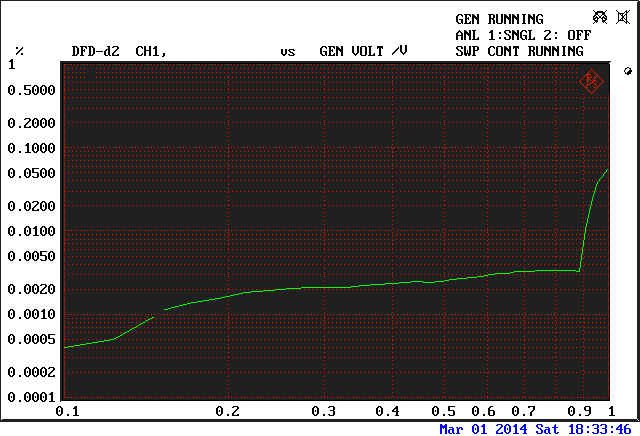Select the SWP CONT RUNNING status line
This screenshot has height=436, width=640.
(519, 51)
